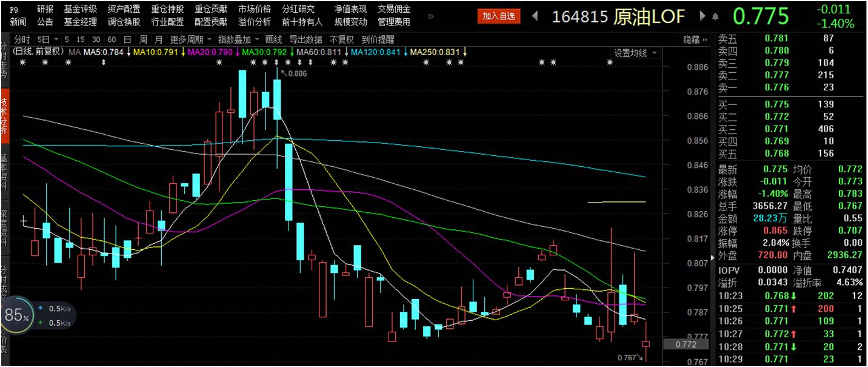868x367 pixels.
Task: Click the MA20 indicator arrow
Action: (x=238, y=52)
